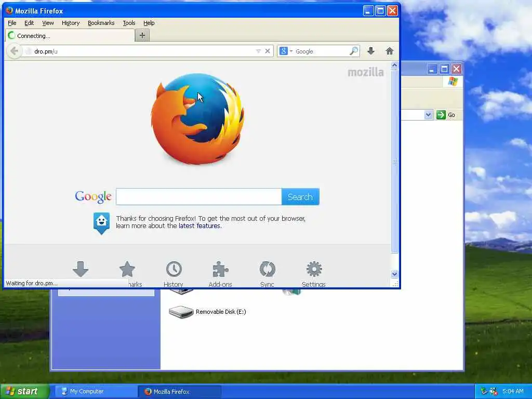This screenshot has height=399, width=532.
Task: Open the Start menu
Action: [25, 391]
